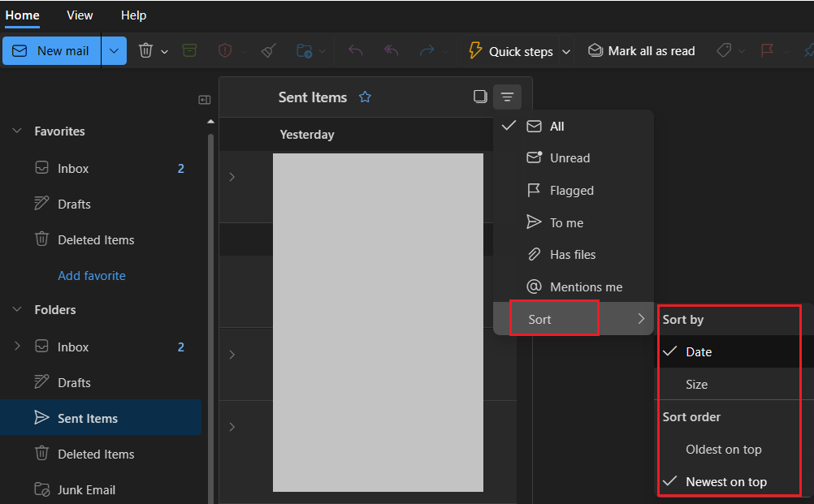Expand the Inbox folder under Folders

tap(17, 346)
